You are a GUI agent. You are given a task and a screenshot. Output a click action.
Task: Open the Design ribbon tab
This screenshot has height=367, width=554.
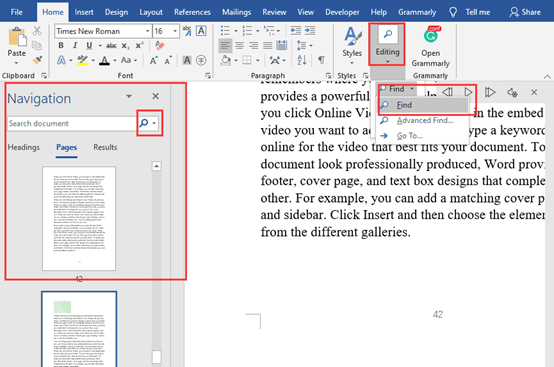(116, 12)
